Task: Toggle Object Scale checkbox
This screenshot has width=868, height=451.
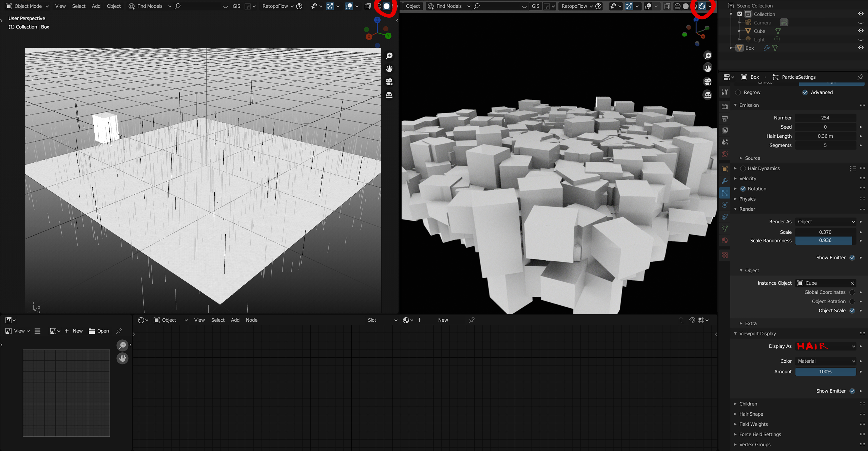Action: 852,311
